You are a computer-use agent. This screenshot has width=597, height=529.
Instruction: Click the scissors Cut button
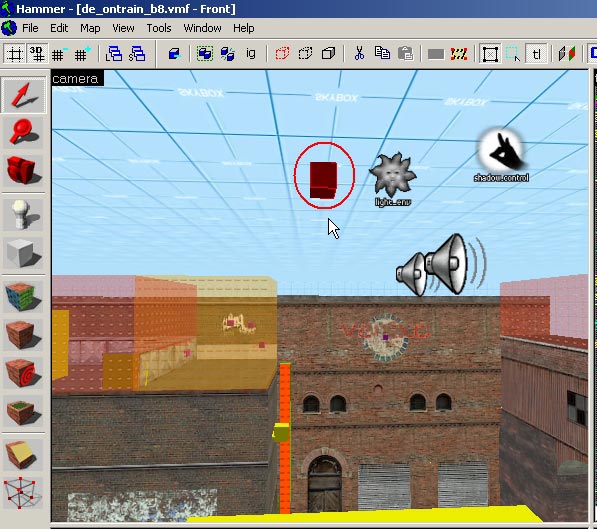tap(359, 54)
